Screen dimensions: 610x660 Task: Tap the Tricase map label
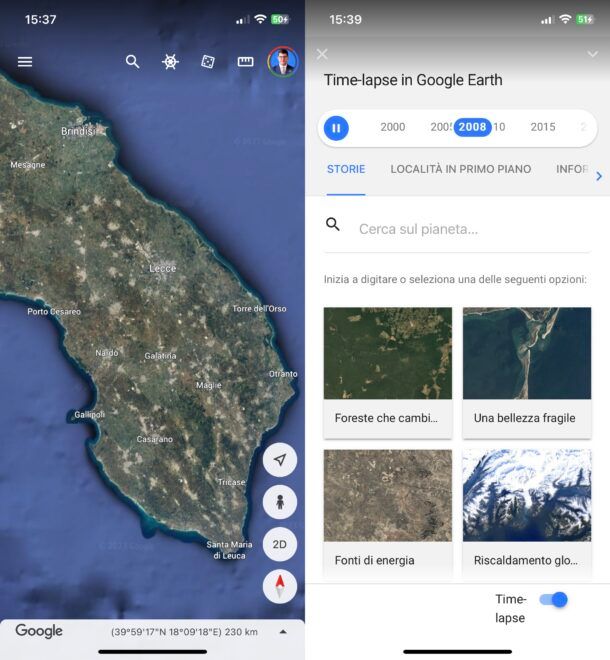click(x=232, y=482)
